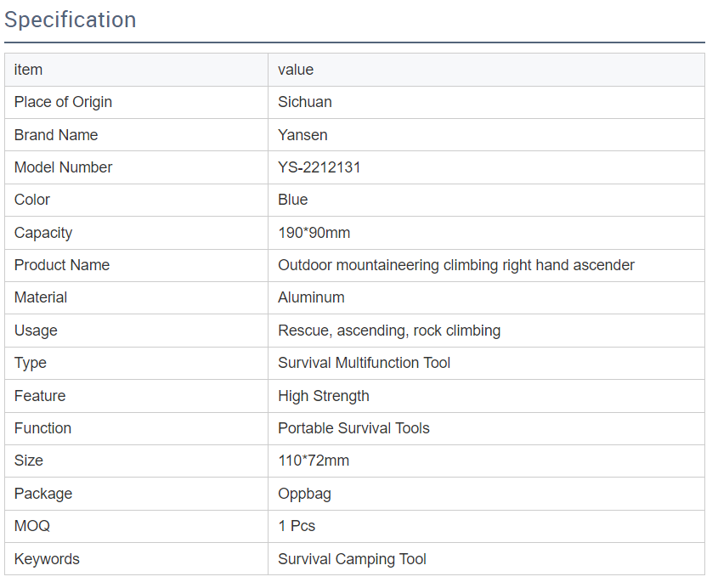Click the 'Rescue, ascending, rock climbing' usage text
The width and height of the screenshot is (718, 588).
[389, 331]
